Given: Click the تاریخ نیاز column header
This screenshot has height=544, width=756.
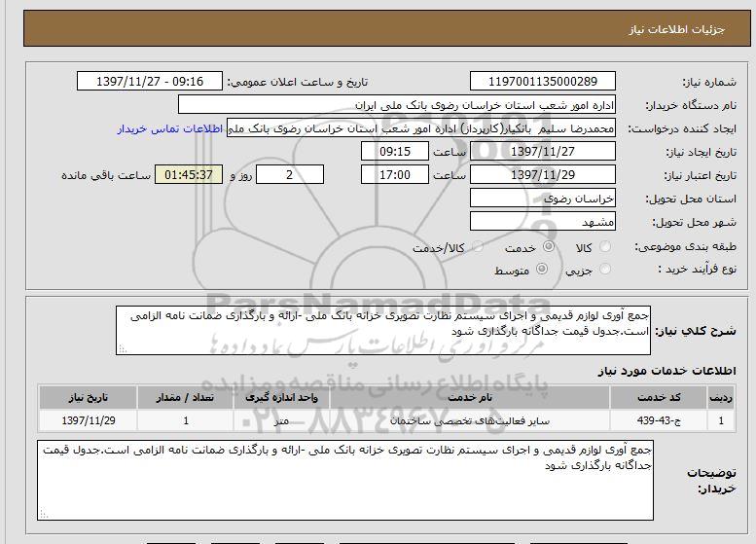Looking at the screenshot, I should [89, 397].
